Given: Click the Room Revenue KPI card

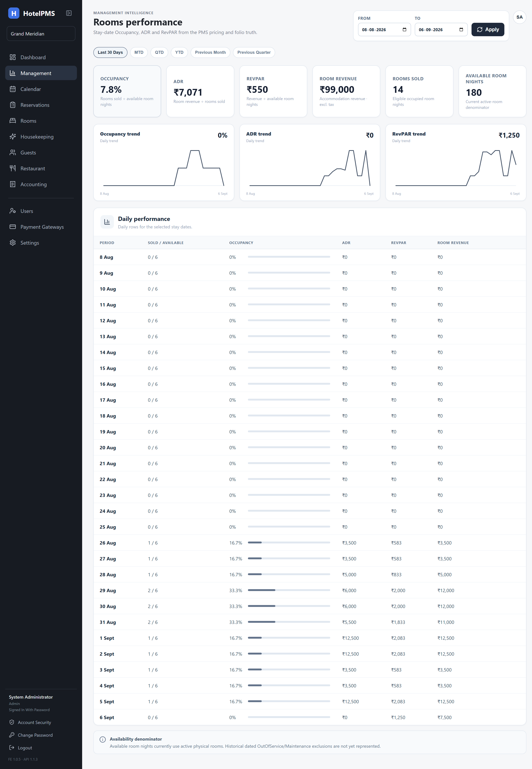Looking at the screenshot, I should pos(346,91).
